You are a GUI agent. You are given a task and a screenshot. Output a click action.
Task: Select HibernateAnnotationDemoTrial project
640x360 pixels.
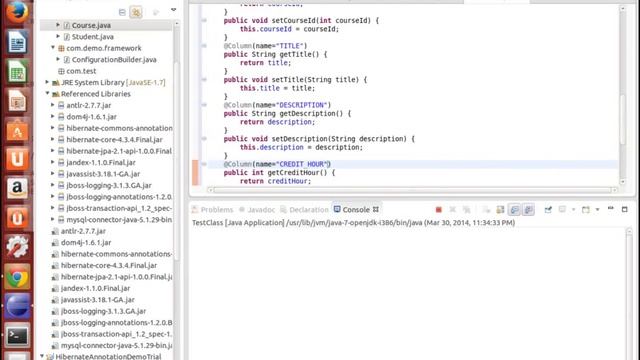[109, 356]
